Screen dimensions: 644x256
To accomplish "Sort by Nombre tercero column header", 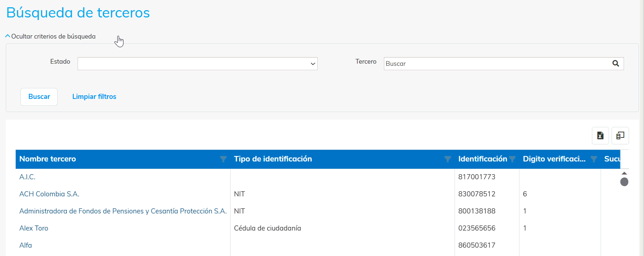I will [48, 159].
